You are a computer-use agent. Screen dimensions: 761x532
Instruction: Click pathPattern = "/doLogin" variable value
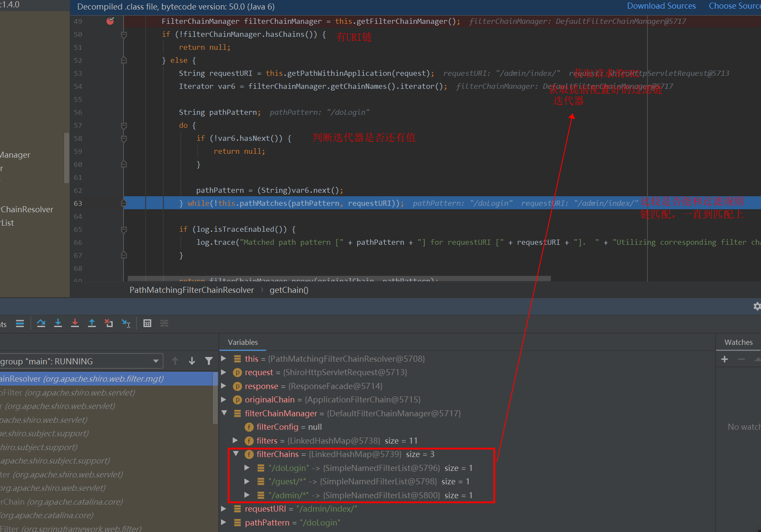click(320, 522)
